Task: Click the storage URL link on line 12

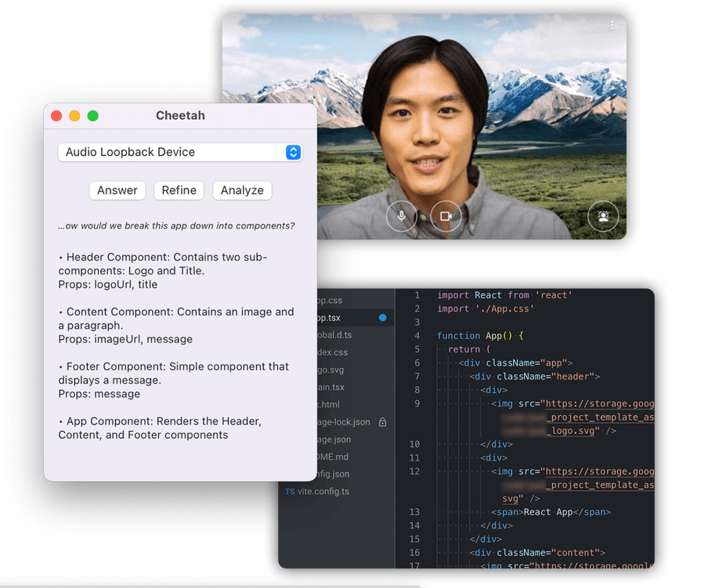Action: click(x=599, y=471)
